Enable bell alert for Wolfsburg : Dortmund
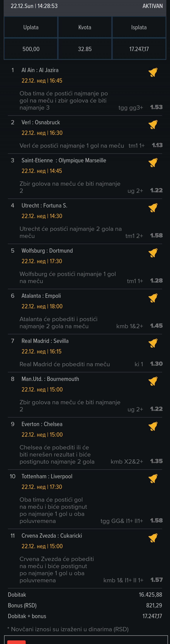This screenshot has width=170, height=644. click(x=153, y=253)
